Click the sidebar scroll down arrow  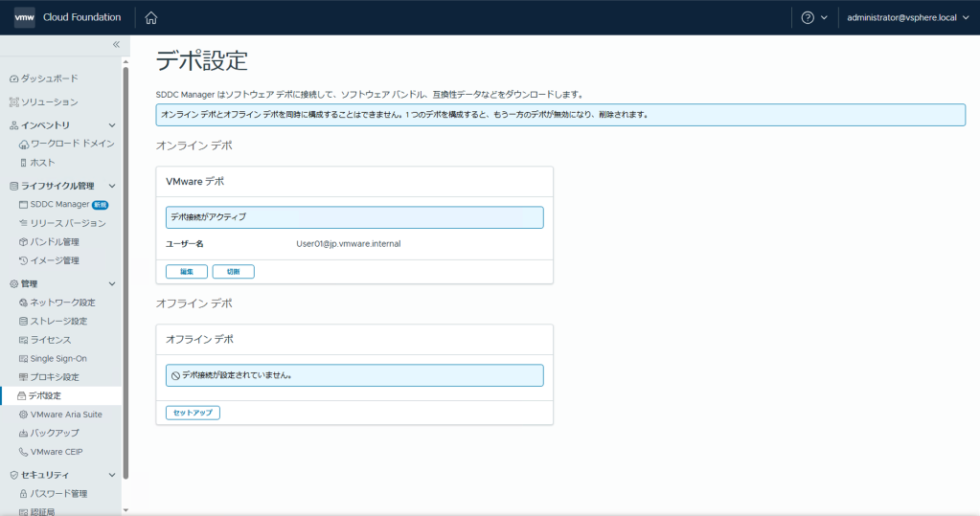pos(125,509)
